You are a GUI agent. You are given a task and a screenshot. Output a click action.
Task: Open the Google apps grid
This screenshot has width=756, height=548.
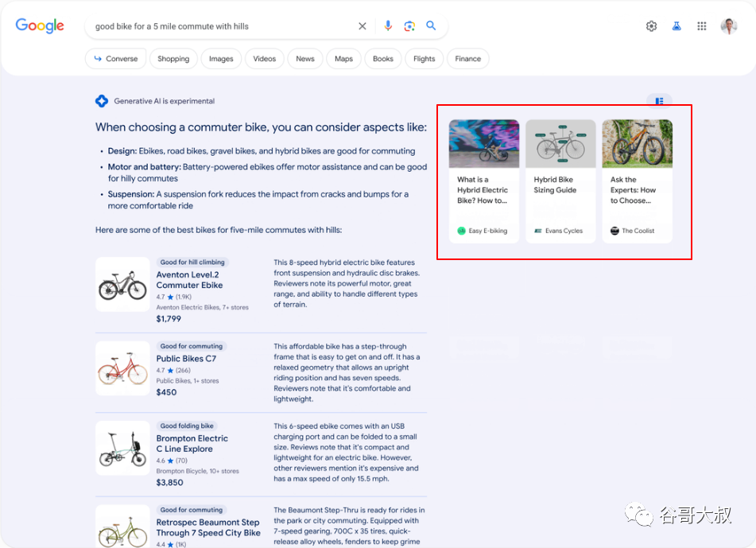tap(702, 26)
